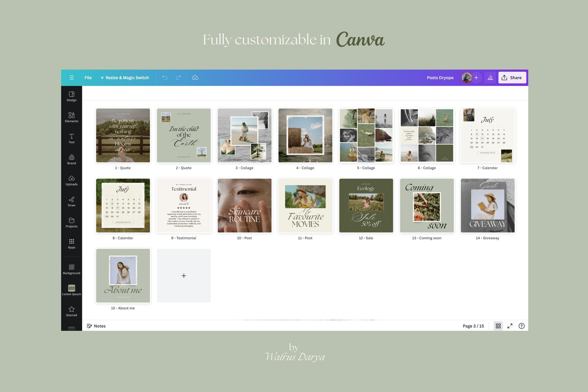Click the Share button
This screenshot has width=588, height=392.
512,77
